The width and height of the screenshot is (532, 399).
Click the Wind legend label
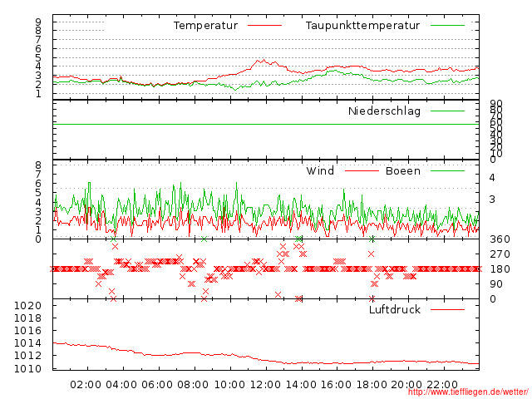tap(320, 171)
